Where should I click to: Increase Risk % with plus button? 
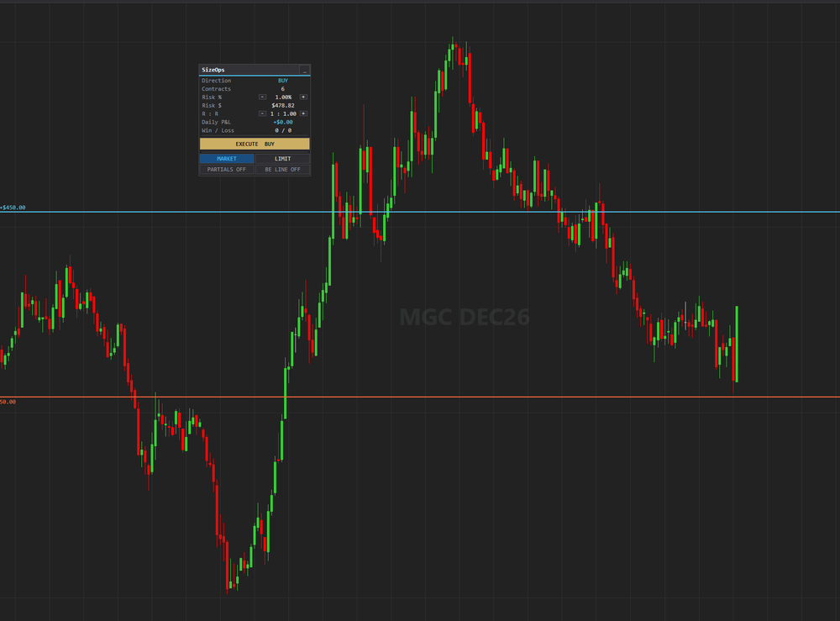303,97
